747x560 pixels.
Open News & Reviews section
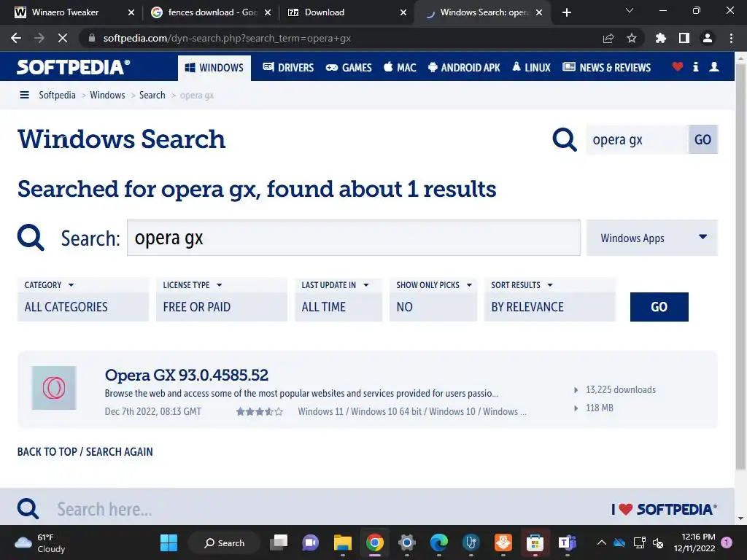point(606,68)
